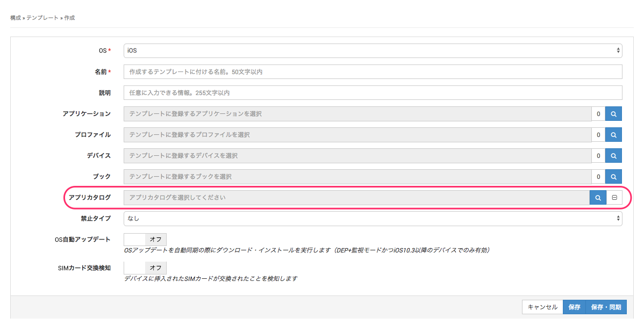644x325 pixels.
Task: Click the アプリケーション selection field
Action: click(x=357, y=114)
